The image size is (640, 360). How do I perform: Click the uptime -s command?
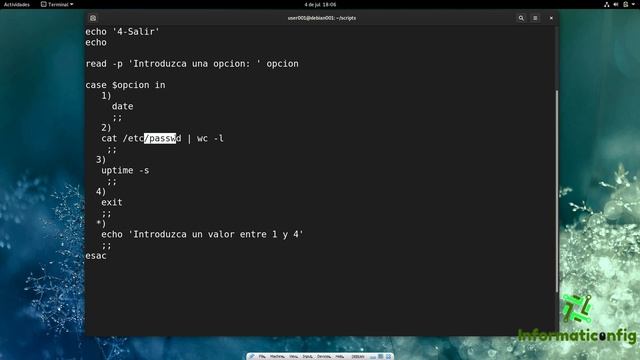coord(125,170)
